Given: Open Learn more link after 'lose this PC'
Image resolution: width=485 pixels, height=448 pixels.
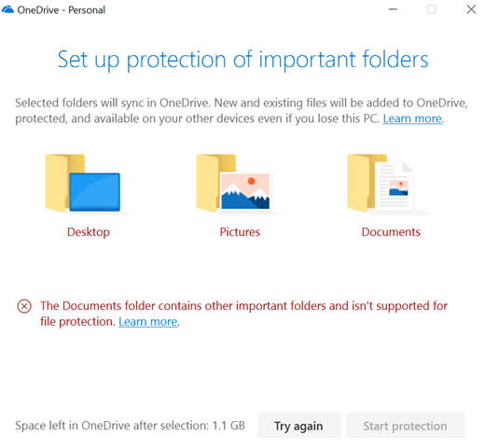Looking at the screenshot, I should click(412, 119).
